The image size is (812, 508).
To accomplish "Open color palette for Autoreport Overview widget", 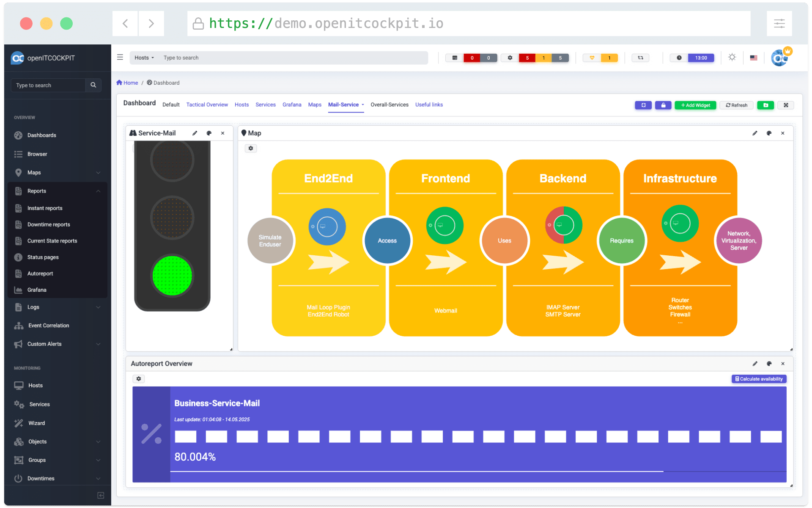I will tap(769, 364).
